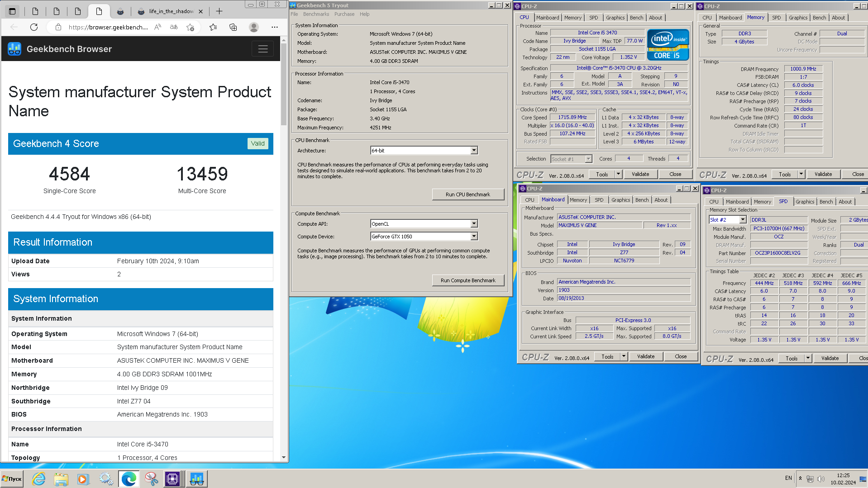Viewport: 868px width, 488px height.
Task: Click the volume speaker icon in the system tray
Action: (821, 479)
